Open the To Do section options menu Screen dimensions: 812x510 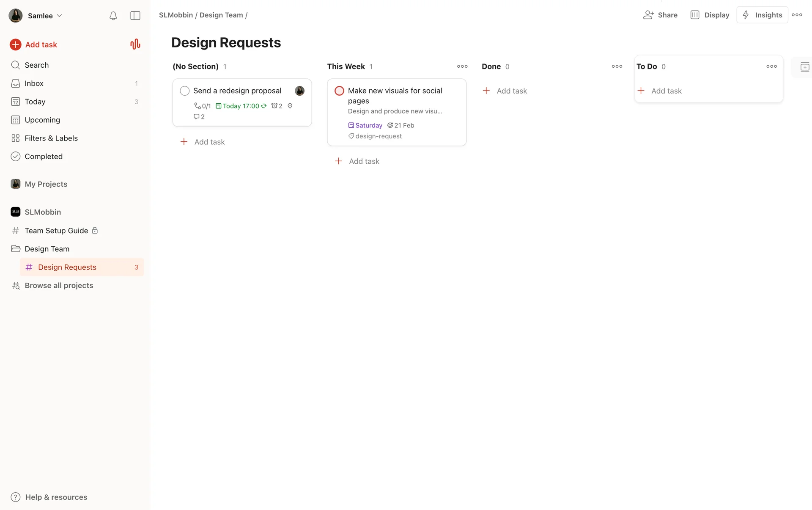click(771, 66)
